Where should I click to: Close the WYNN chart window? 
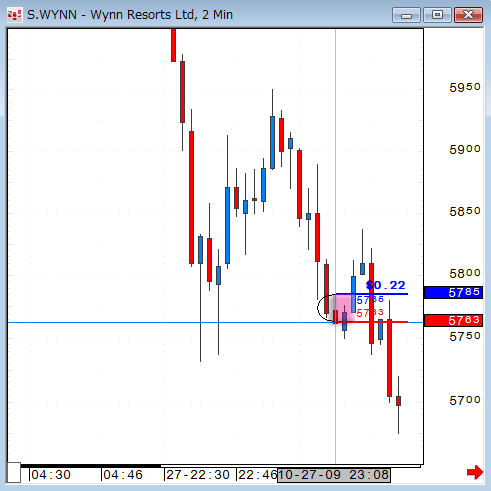click(468, 15)
